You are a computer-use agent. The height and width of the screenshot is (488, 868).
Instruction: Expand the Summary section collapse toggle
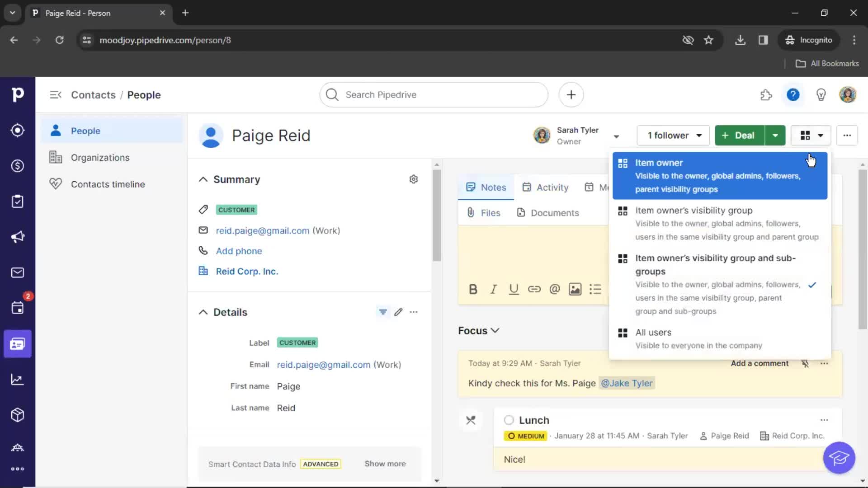(203, 179)
